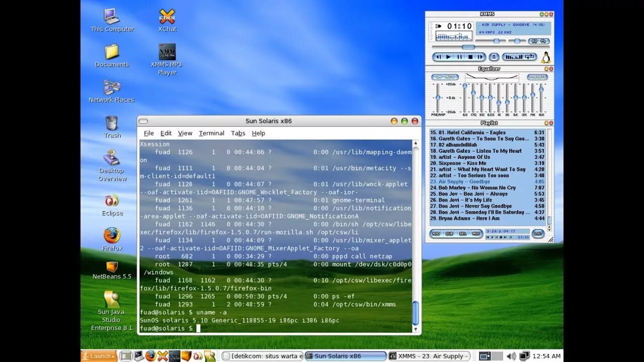This screenshot has height=362, width=644.
Task: Open the terminal Help menu
Action: point(259,133)
